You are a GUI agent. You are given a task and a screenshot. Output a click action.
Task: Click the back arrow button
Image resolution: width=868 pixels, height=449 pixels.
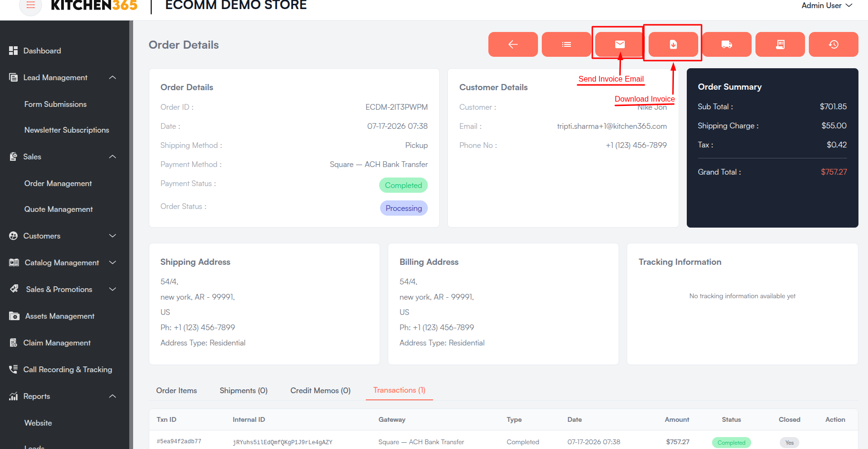513,44
